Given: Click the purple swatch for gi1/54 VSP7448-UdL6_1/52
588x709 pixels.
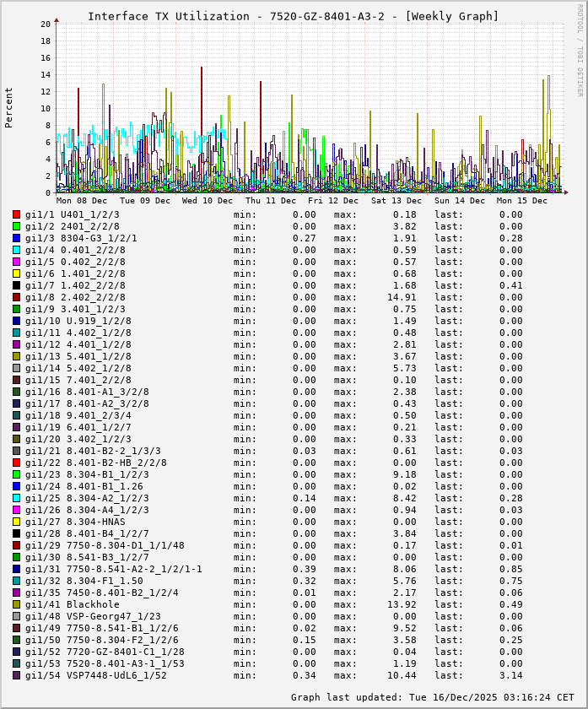Looking at the screenshot, I should 16,675.
